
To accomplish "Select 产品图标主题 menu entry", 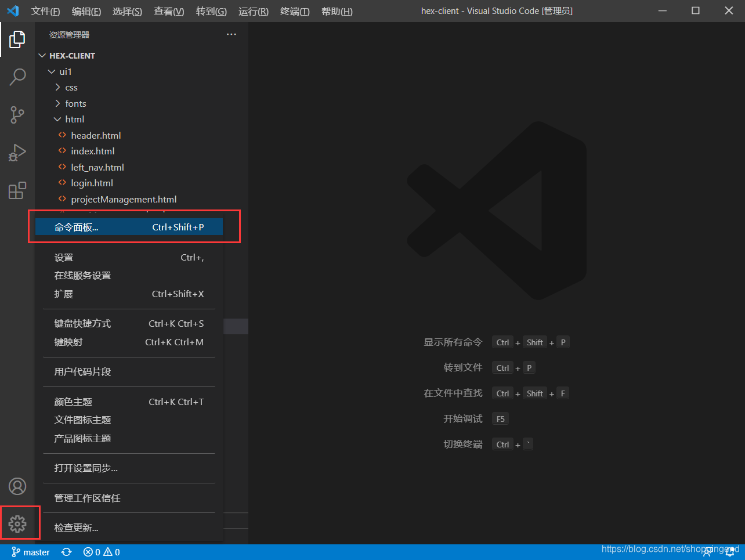I will coord(129,438).
